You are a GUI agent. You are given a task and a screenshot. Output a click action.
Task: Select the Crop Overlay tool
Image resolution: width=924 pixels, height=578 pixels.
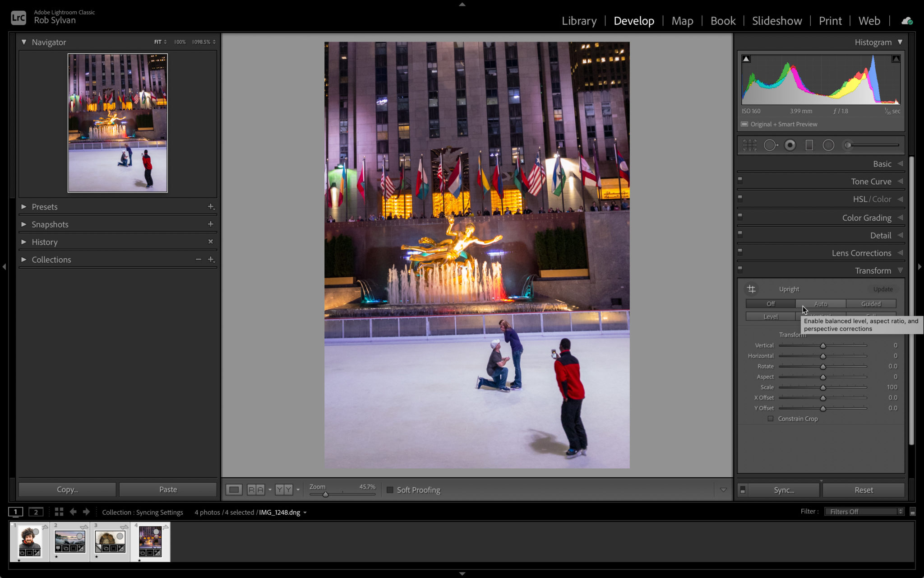click(750, 144)
